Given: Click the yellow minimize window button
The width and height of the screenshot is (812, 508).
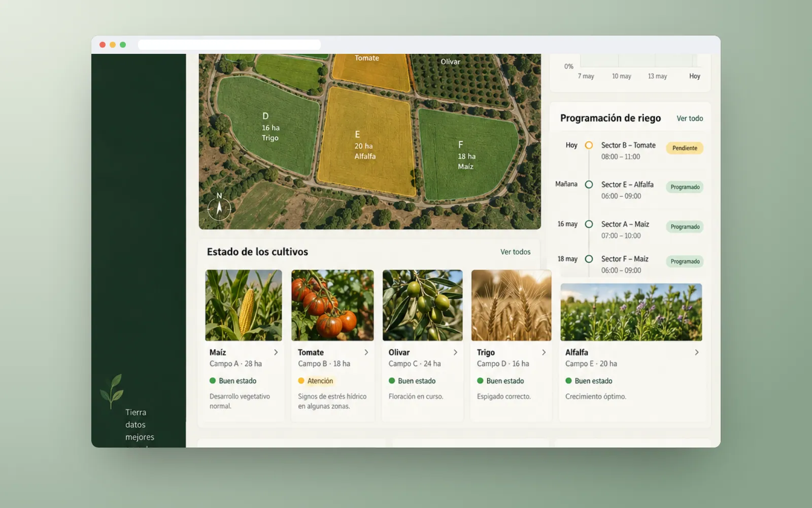Looking at the screenshot, I should [113, 45].
